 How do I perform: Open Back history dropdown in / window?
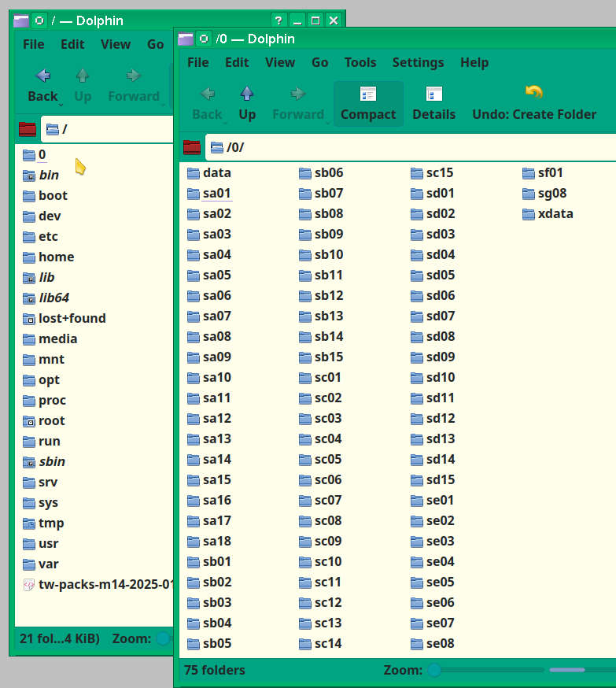tap(61, 105)
